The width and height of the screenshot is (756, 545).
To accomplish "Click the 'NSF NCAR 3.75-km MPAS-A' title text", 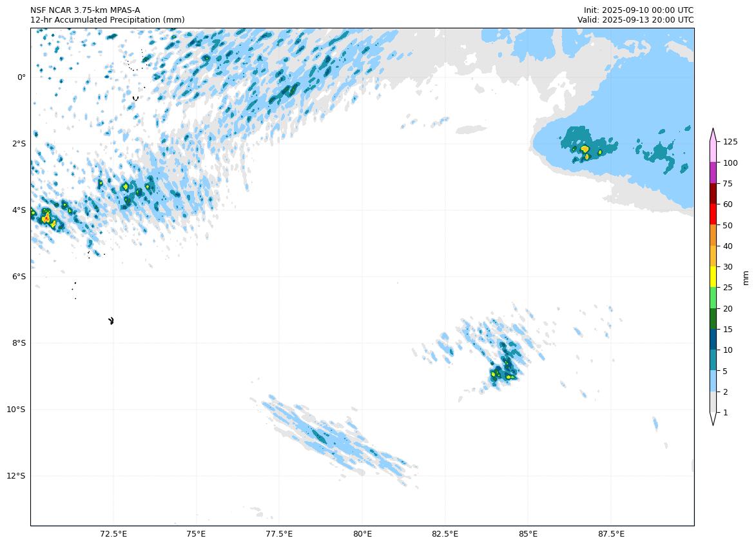I will 85,10.
